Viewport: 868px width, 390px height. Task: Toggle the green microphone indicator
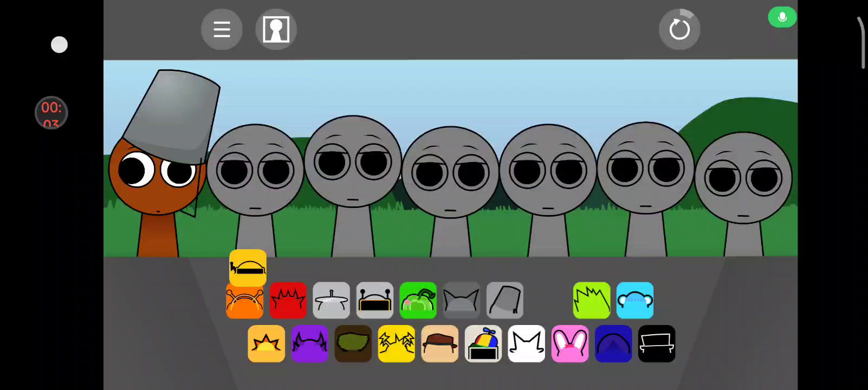[782, 17]
